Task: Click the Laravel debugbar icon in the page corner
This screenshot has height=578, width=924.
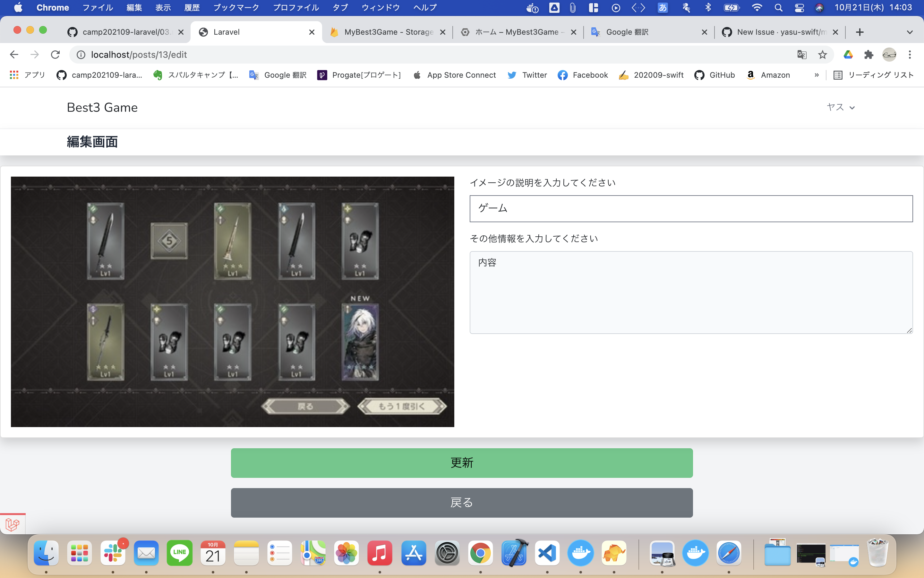Action: coord(13,524)
